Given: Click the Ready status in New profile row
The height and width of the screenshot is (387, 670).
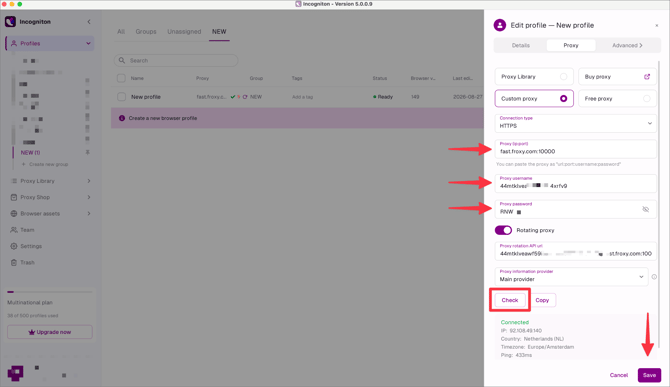Looking at the screenshot, I should tap(383, 97).
